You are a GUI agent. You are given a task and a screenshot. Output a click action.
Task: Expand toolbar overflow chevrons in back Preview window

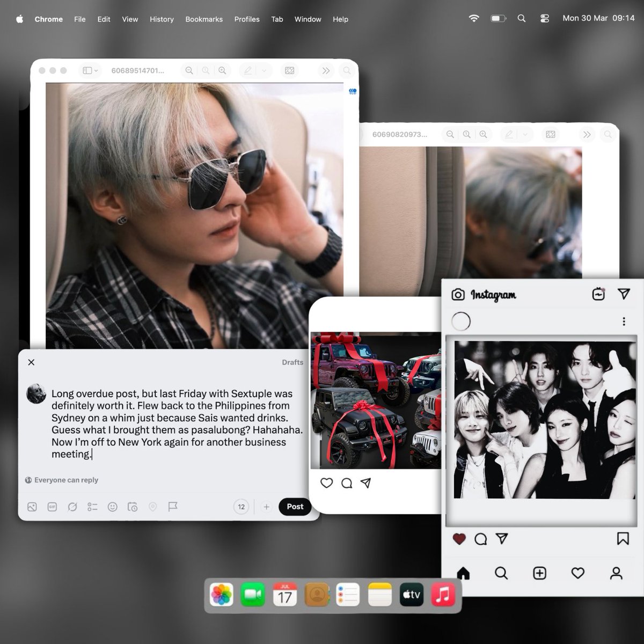pyautogui.click(x=587, y=134)
